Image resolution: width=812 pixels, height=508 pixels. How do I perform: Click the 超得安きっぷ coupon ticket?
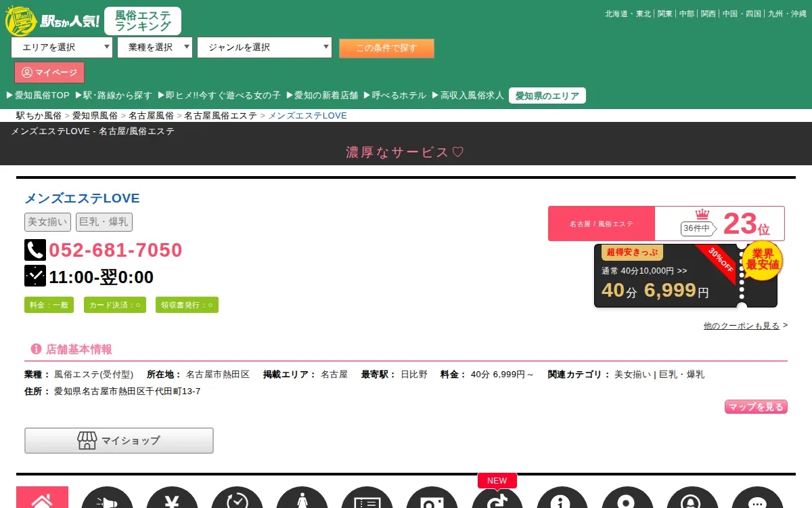click(x=685, y=276)
